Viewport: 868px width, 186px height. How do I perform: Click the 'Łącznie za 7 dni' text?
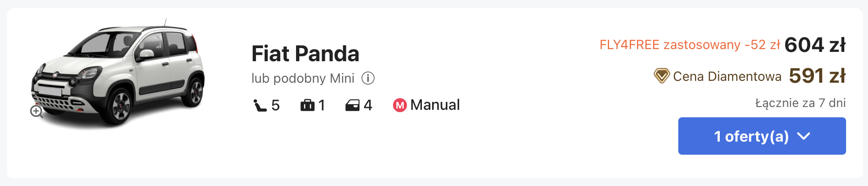tap(800, 103)
